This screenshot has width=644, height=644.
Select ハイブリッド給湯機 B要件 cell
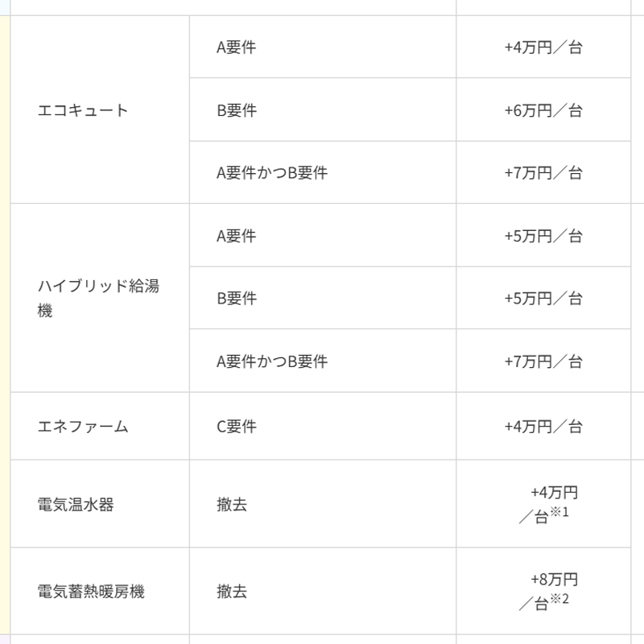tap(323, 298)
